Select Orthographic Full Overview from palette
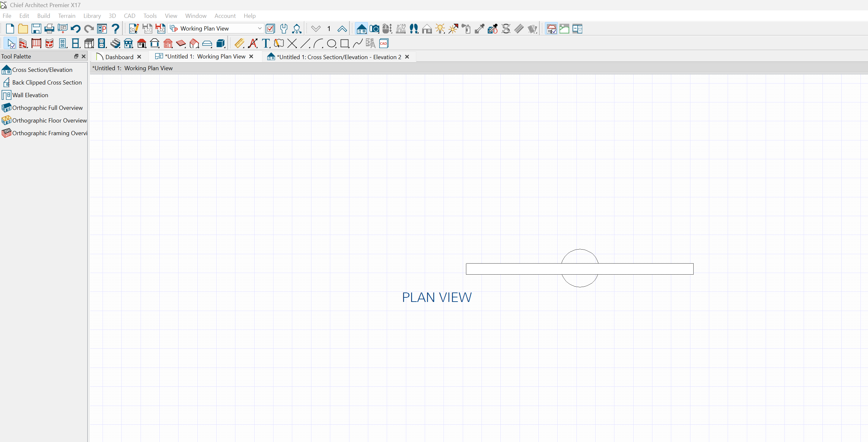 pos(47,108)
